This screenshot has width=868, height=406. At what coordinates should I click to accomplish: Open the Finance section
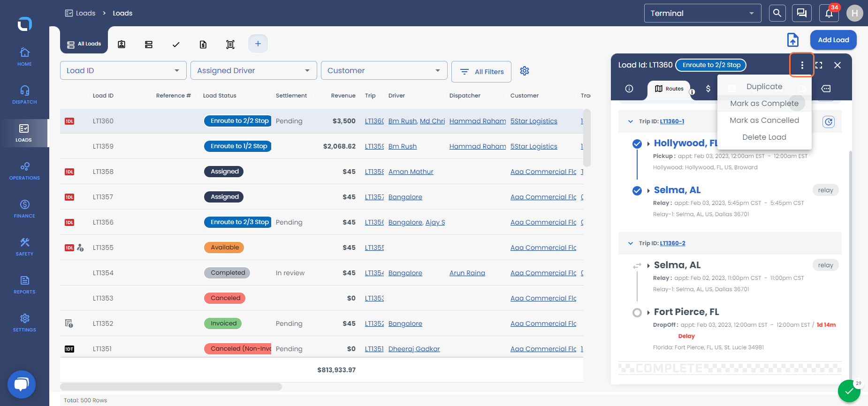[x=24, y=209]
